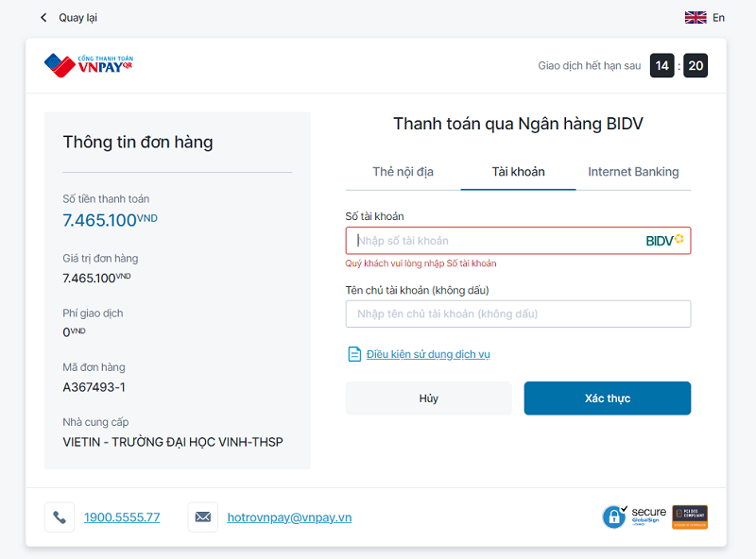Click the phone support icon
The width and height of the screenshot is (756, 559).
click(x=60, y=517)
